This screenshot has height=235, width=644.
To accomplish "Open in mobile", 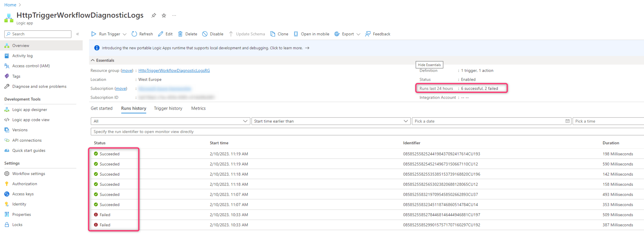I will pyautogui.click(x=311, y=34).
